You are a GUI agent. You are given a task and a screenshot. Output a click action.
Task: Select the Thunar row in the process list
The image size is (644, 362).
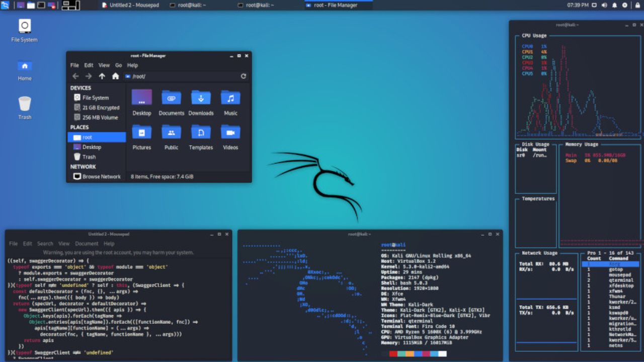(610, 297)
